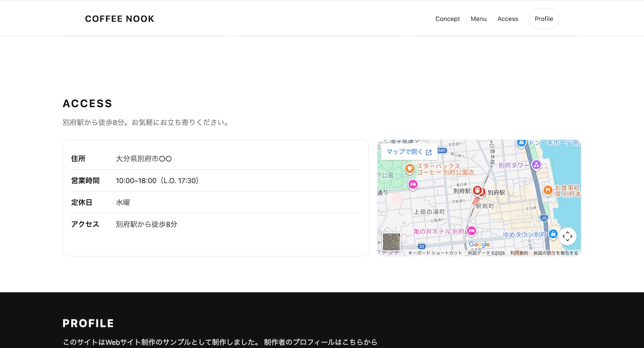This screenshot has height=348, width=644.
Task: Click 上田の湯町 map label
Action: [x=430, y=212]
